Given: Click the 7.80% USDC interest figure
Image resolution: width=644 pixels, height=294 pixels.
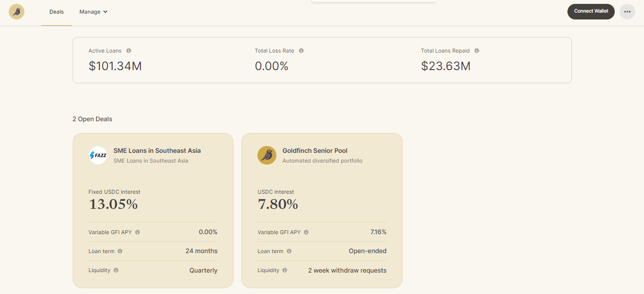Looking at the screenshot, I should 278,204.
